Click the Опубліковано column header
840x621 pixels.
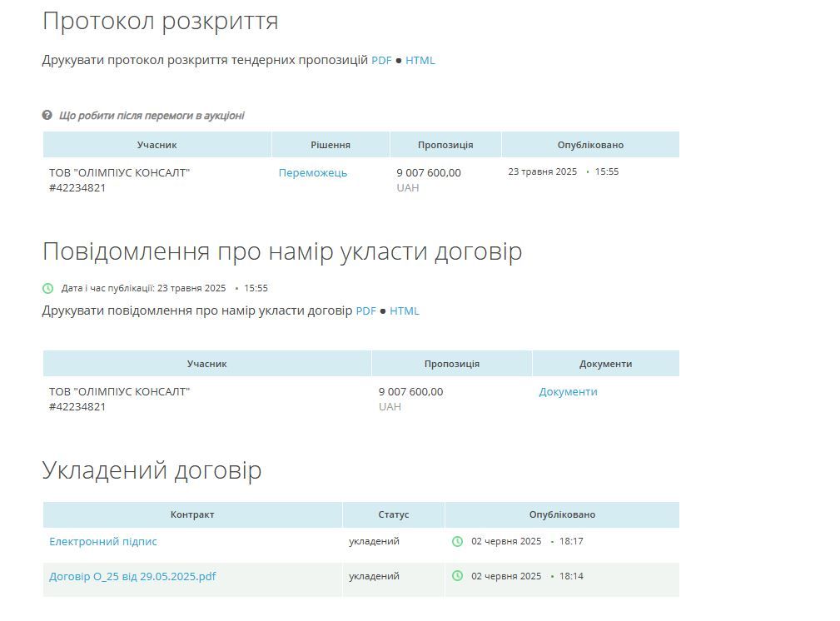590,144
